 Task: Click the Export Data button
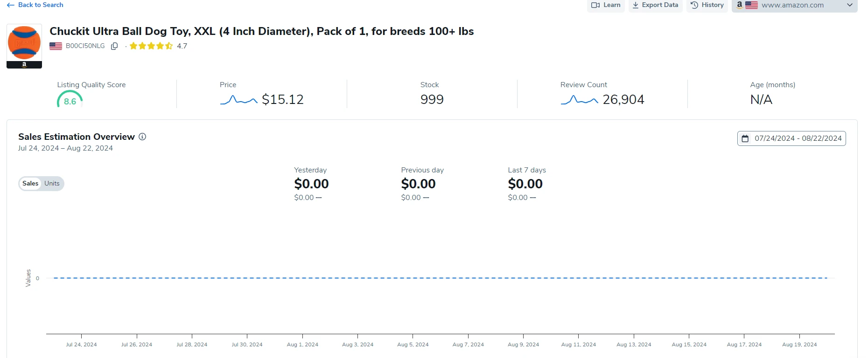tap(655, 5)
